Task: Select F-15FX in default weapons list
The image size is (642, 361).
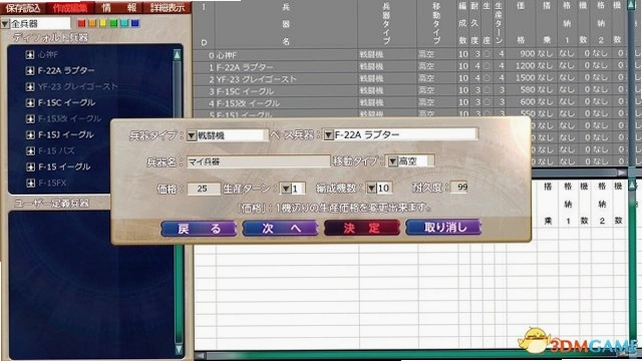Action: tap(52, 183)
